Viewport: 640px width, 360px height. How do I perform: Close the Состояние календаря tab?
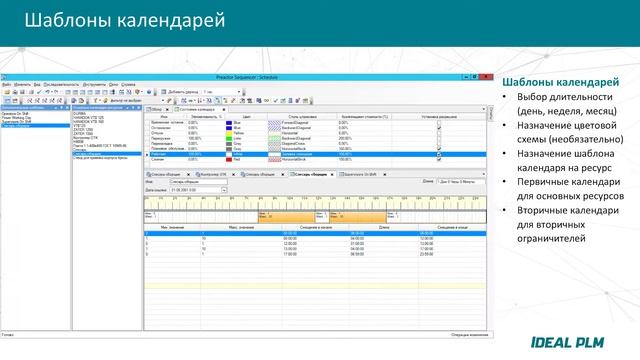click(x=224, y=109)
